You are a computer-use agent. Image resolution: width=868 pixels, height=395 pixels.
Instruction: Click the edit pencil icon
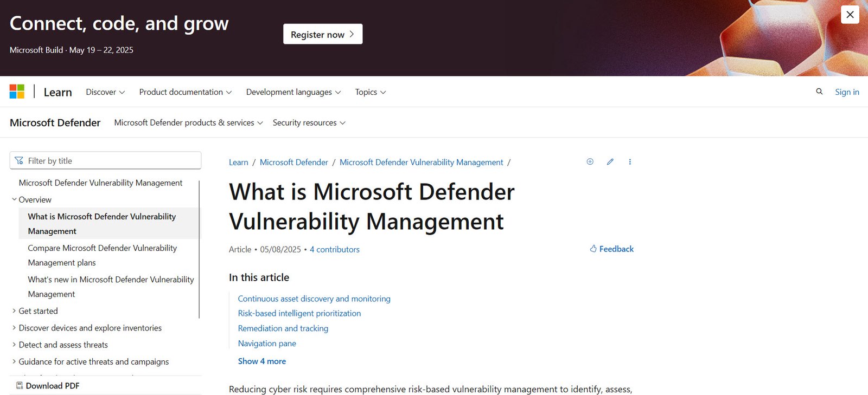pyautogui.click(x=610, y=161)
